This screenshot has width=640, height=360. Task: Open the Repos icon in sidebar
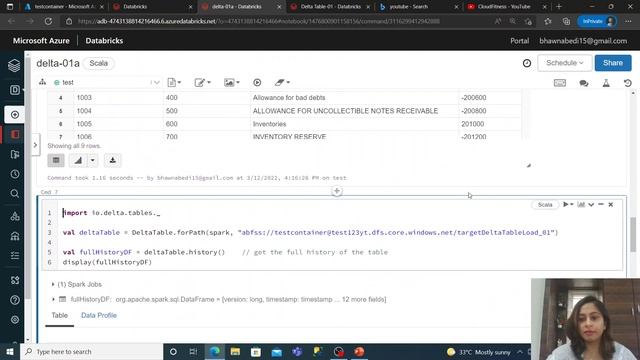pos(15,154)
